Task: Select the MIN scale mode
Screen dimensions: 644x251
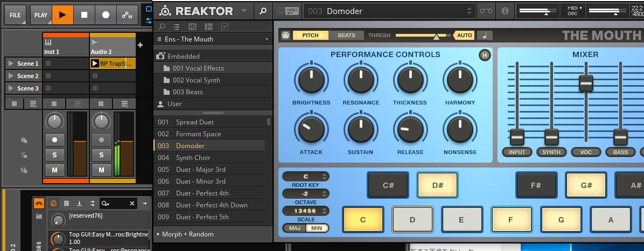Action: tap(317, 228)
